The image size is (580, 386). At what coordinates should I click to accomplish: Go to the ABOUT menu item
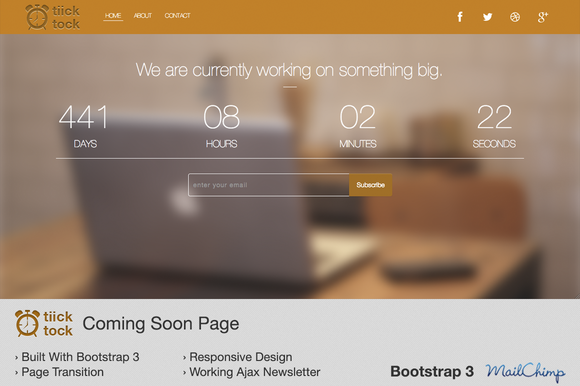142,16
